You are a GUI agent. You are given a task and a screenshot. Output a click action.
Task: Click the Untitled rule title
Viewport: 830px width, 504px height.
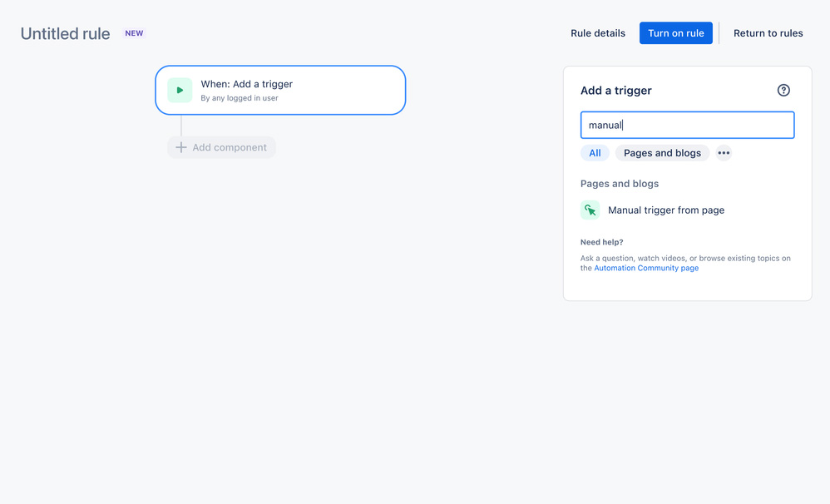point(65,33)
